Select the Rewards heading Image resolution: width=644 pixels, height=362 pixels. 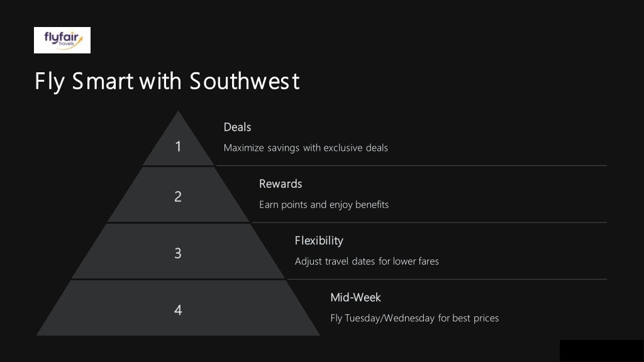click(280, 184)
